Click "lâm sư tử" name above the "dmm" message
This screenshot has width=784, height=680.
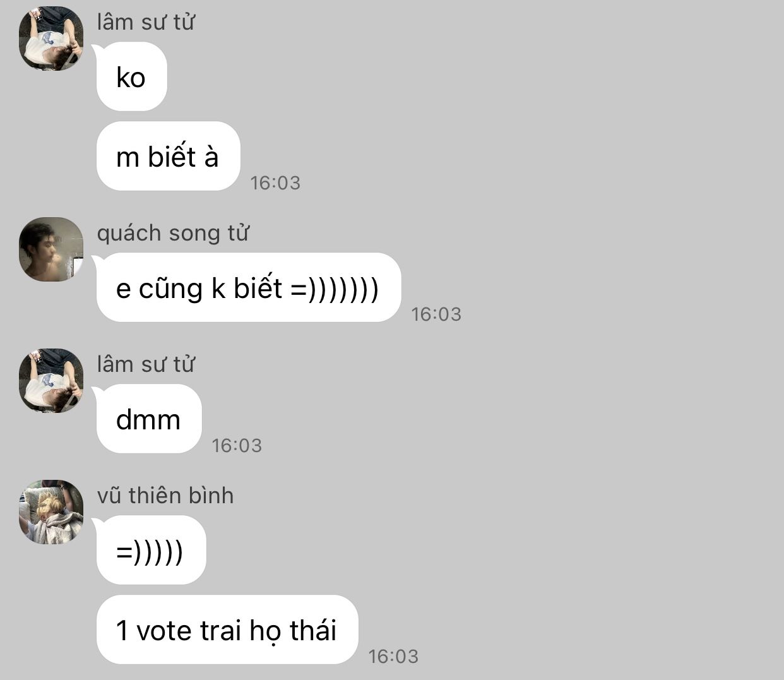click(x=145, y=364)
